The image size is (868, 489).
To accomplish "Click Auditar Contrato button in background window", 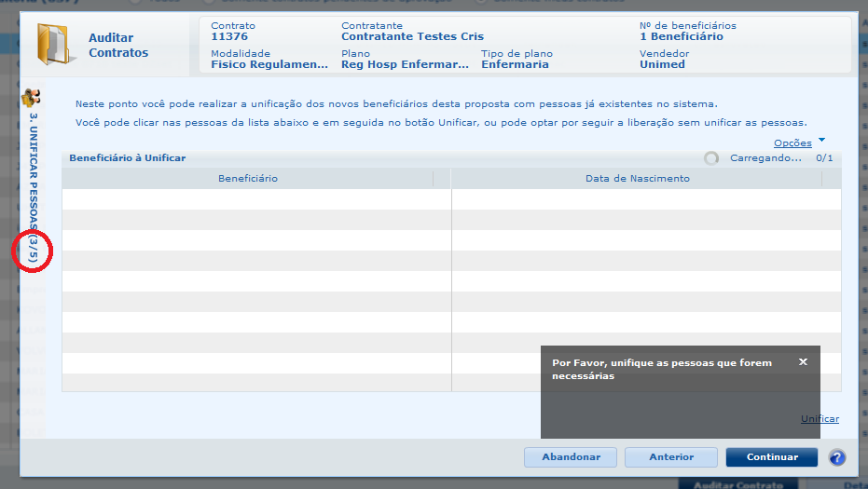I will pos(738,484).
